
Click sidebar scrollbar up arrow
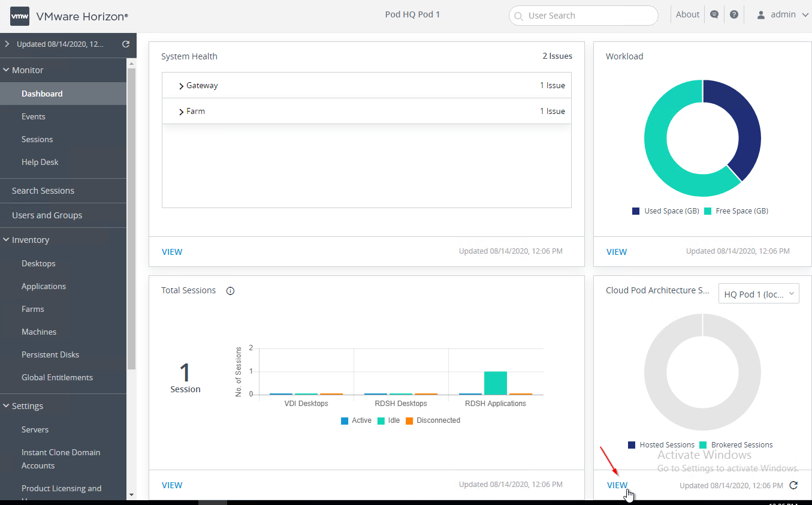coord(131,62)
